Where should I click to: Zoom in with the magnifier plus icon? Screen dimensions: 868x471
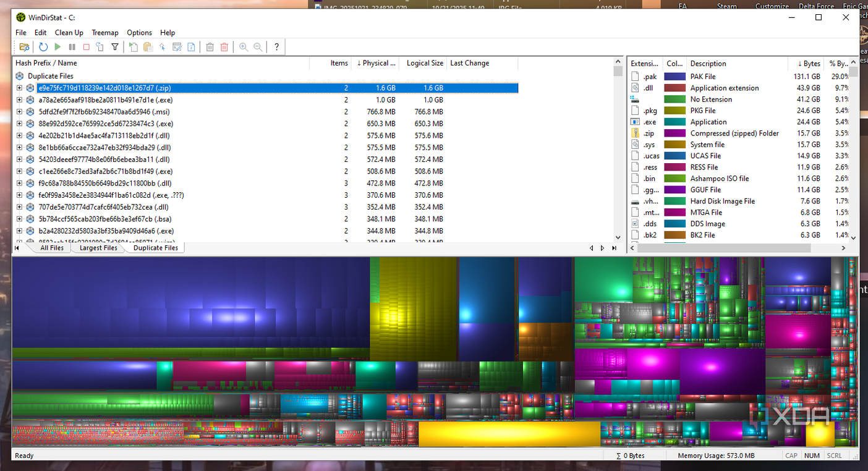(244, 47)
